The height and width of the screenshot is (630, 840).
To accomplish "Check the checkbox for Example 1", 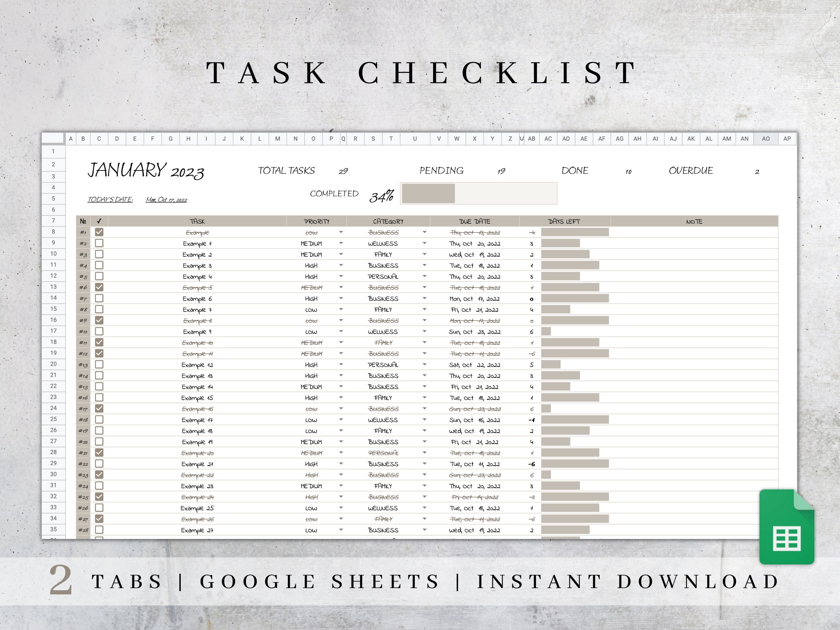I will click(x=100, y=243).
